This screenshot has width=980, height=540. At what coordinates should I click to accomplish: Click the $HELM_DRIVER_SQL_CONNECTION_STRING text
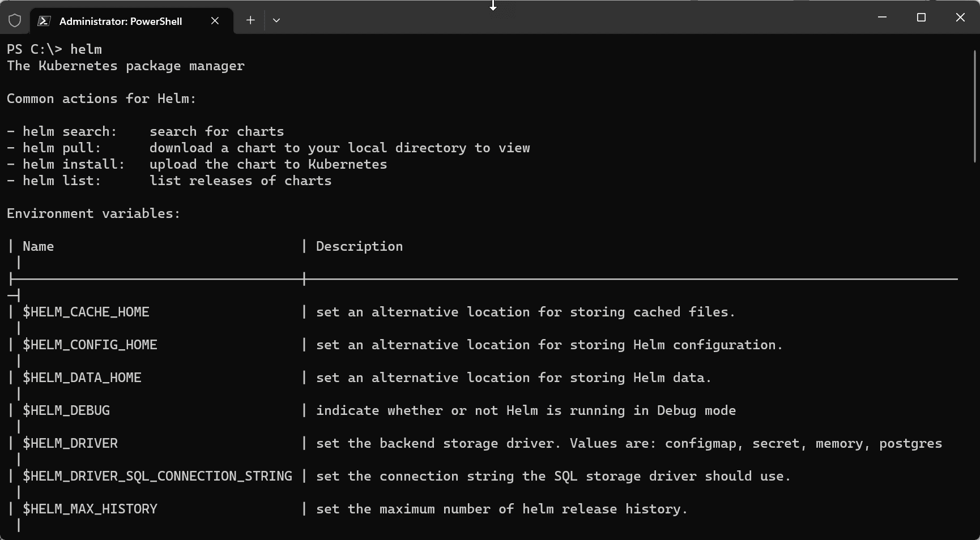coord(157,476)
